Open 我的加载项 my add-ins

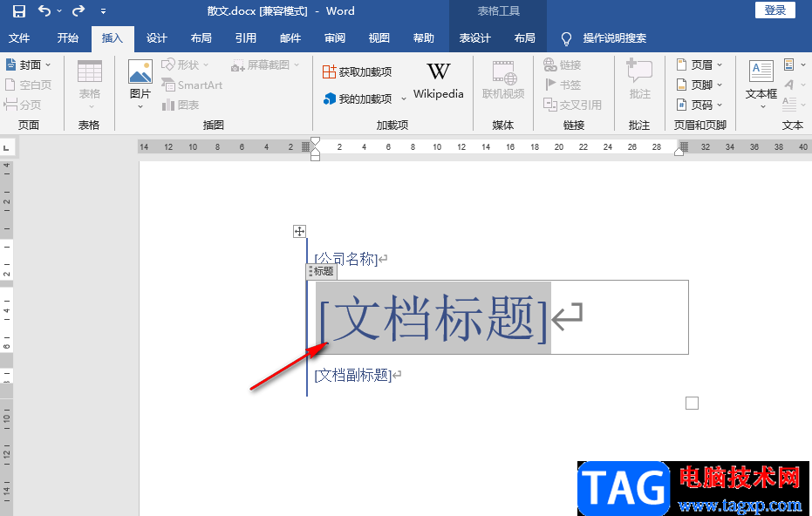click(358, 98)
